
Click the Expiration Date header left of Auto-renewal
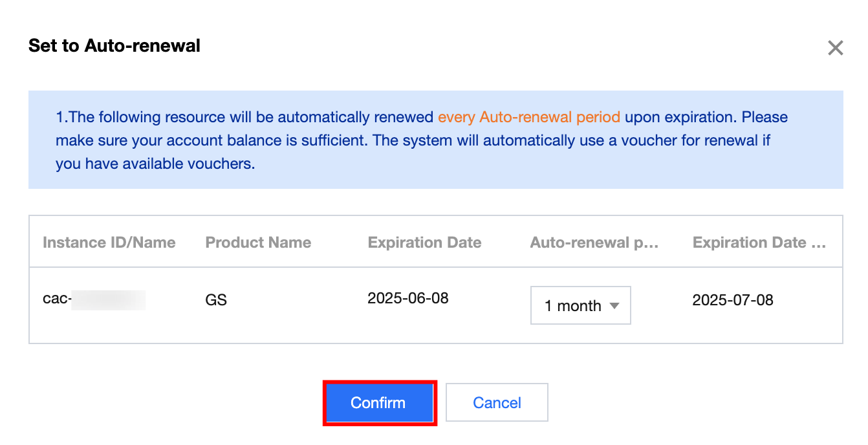[424, 243]
